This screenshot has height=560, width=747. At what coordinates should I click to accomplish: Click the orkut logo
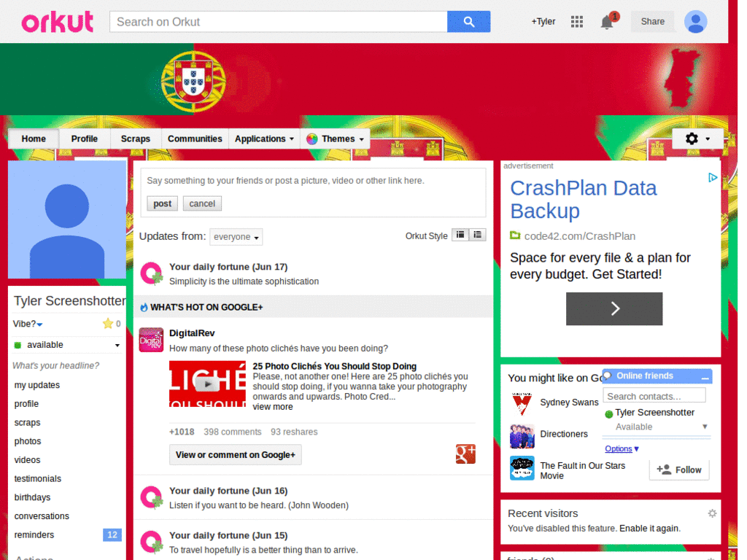click(x=58, y=23)
